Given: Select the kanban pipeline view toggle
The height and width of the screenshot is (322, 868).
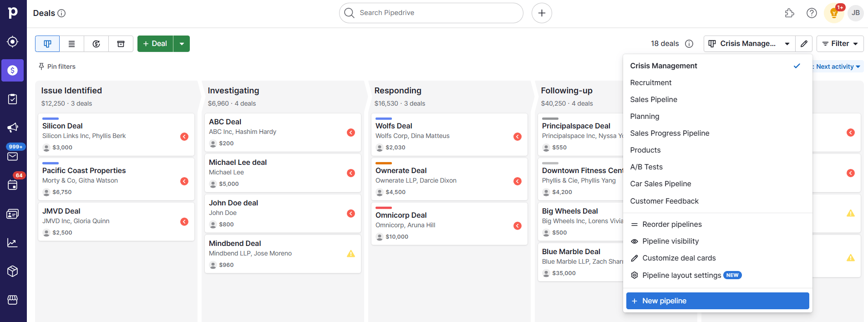Looking at the screenshot, I should 47,44.
